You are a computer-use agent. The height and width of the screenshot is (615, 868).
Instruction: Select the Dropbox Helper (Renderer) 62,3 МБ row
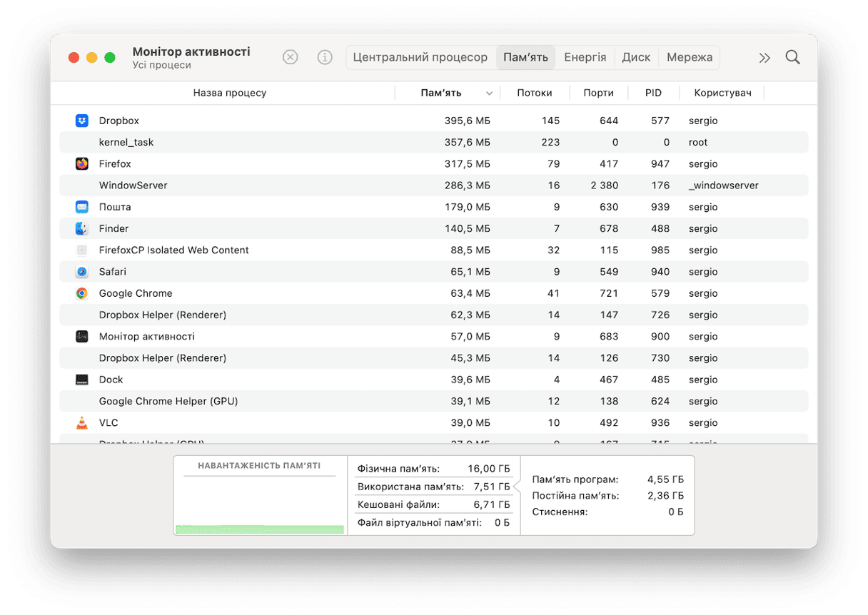tap(434, 315)
